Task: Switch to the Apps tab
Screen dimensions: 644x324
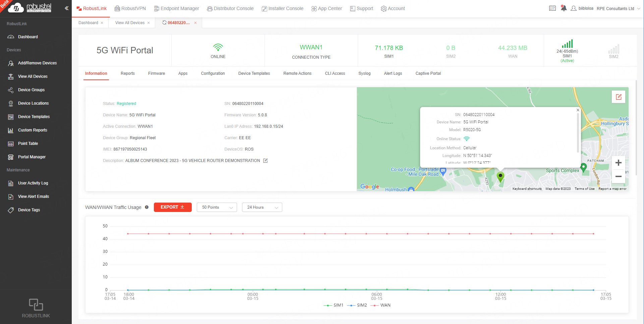Action: 183,73
